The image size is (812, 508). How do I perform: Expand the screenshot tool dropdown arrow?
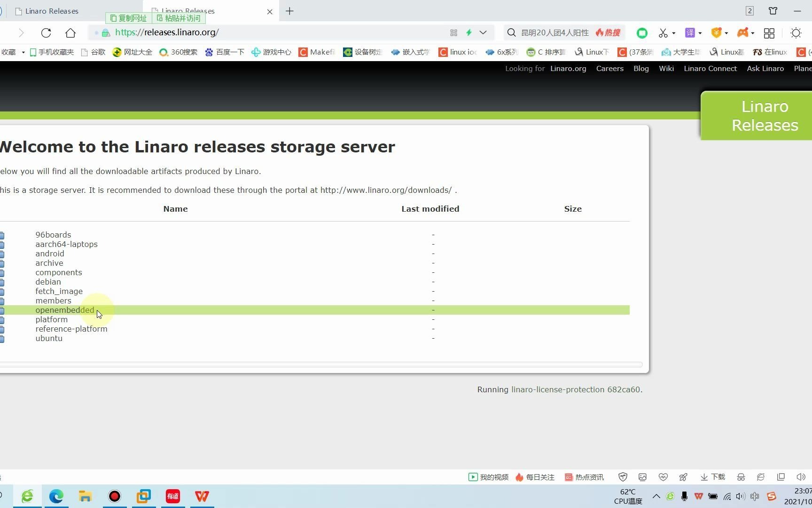coord(674,33)
